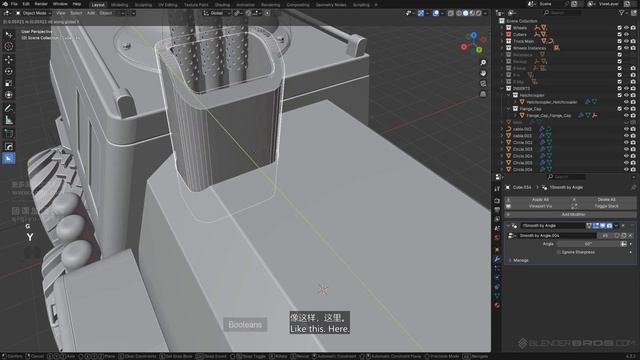This screenshot has height=360, width=640.
Task: Open the modifier extra options dropdown arrow
Action: [616, 226]
